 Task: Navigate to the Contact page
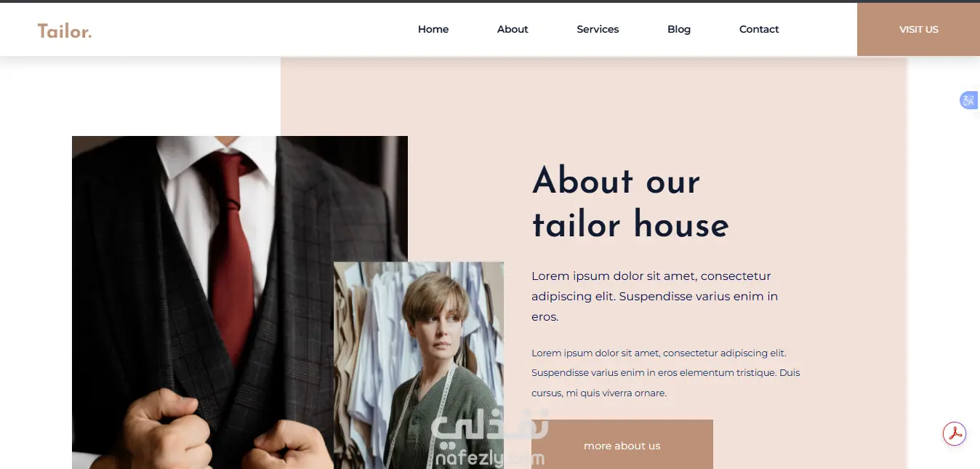759,29
